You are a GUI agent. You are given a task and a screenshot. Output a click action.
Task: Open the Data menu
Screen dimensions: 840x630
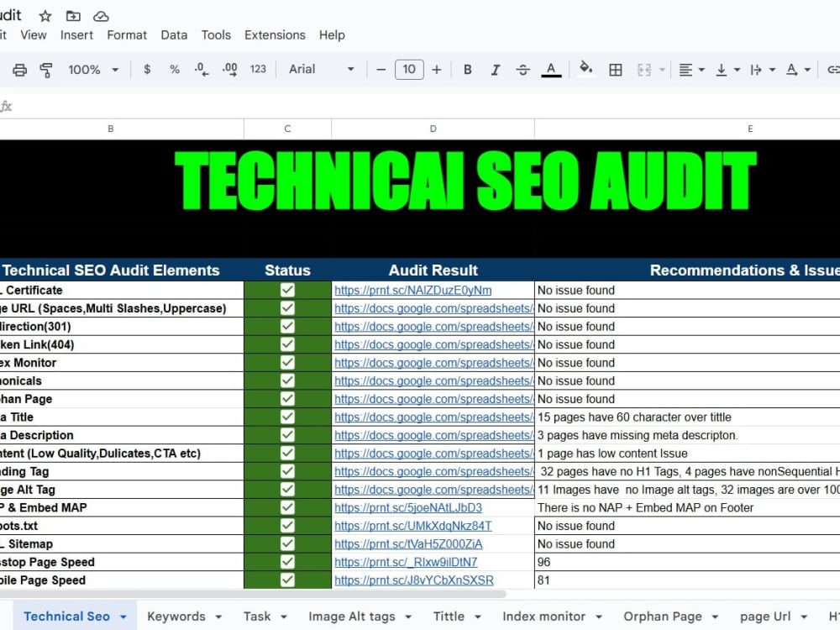[174, 35]
